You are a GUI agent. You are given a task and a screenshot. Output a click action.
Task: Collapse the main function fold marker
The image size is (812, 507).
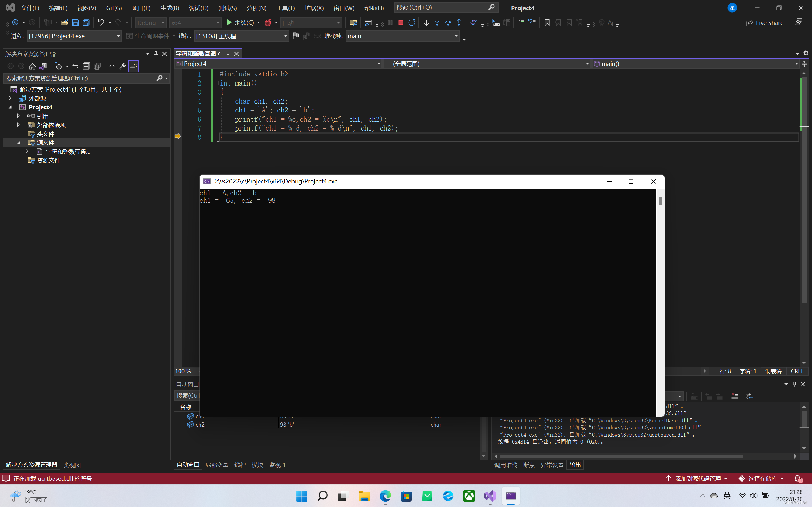coord(217,83)
